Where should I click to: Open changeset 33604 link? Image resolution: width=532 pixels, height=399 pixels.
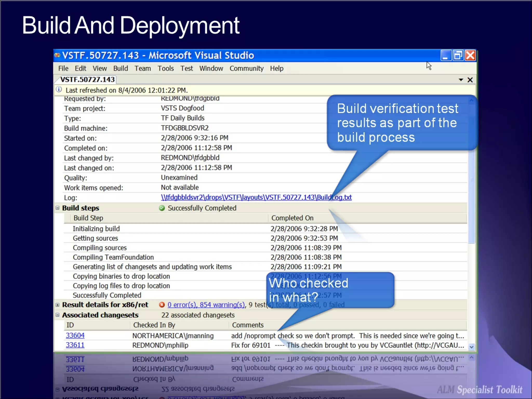click(x=75, y=335)
